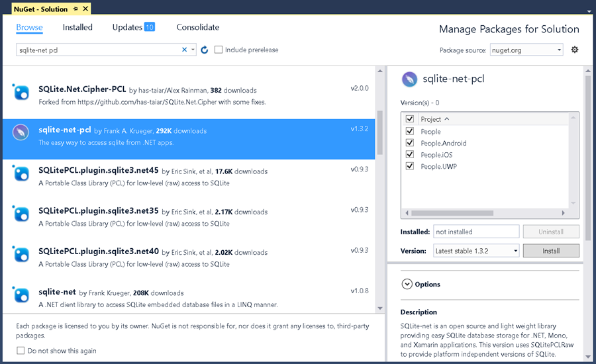Open the Package source dropdown
596x364 pixels.
(x=526, y=50)
